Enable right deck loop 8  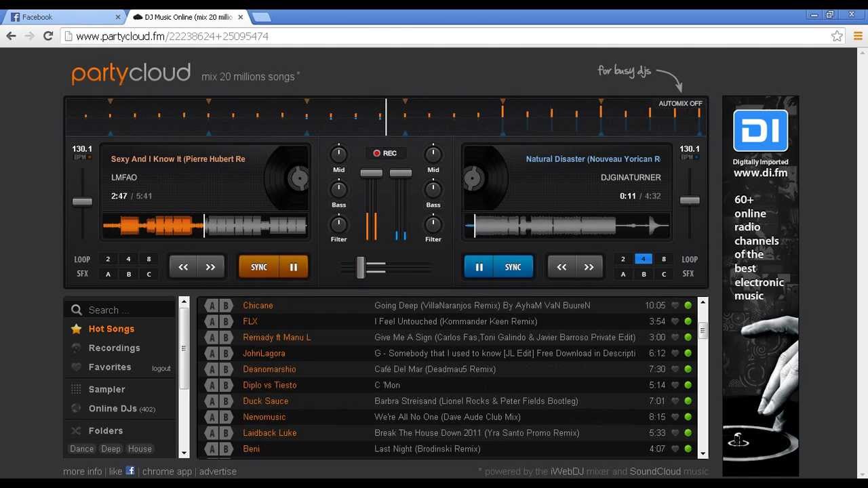(x=664, y=259)
